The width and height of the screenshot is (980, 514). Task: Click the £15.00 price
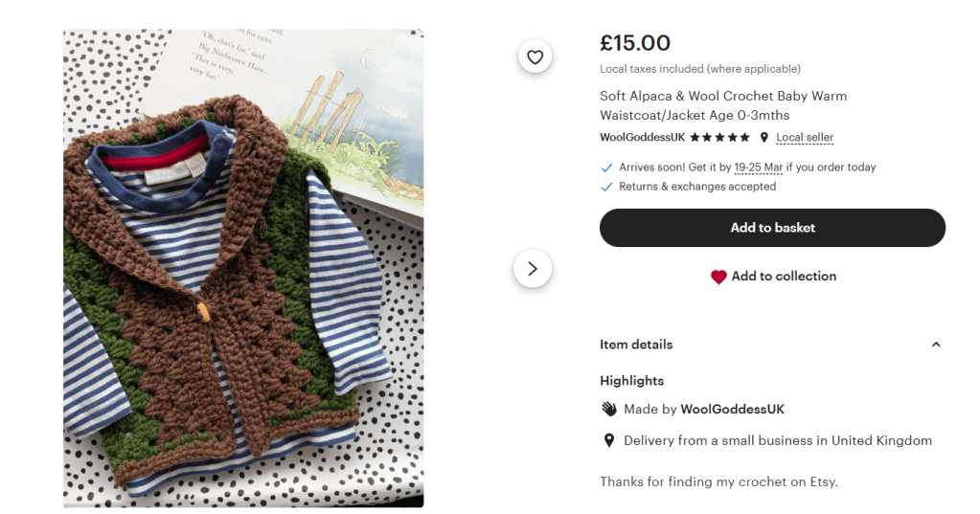(x=635, y=43)
